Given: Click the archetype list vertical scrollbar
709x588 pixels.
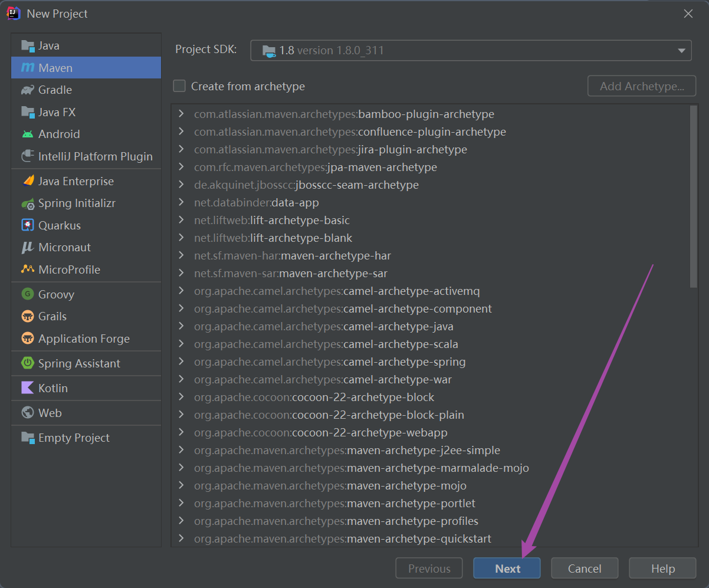Looking at the screenshot, I should (694, 196).
